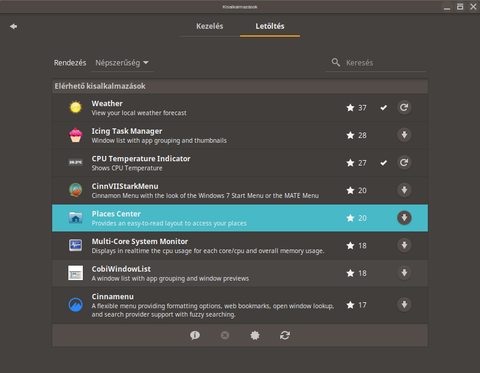Viewport: 480px width, 373px height.
Task: Click 'A window list with app grouping' description
Action: (x=170, y=278)
